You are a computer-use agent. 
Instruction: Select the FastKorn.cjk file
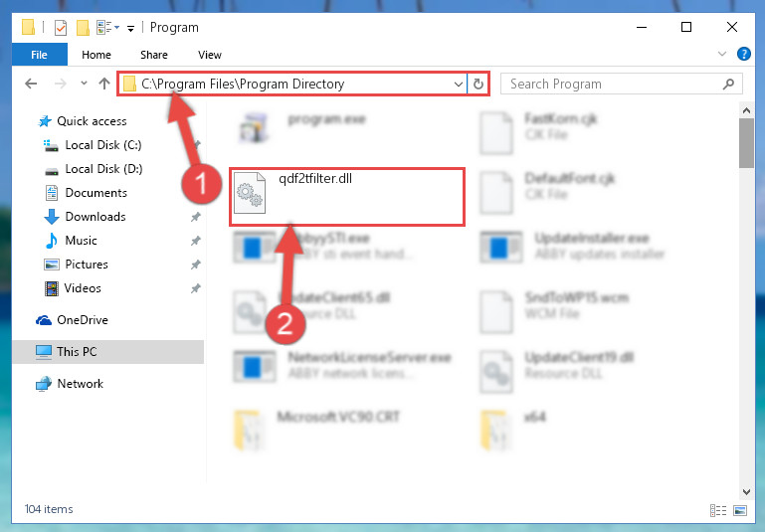coord(539,132)
